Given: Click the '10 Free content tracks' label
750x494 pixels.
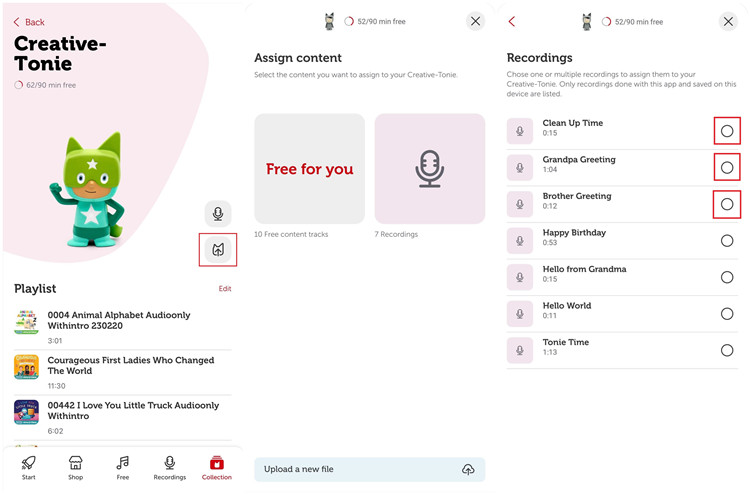Looking at the screenshot, I should (x=291, y=234).
